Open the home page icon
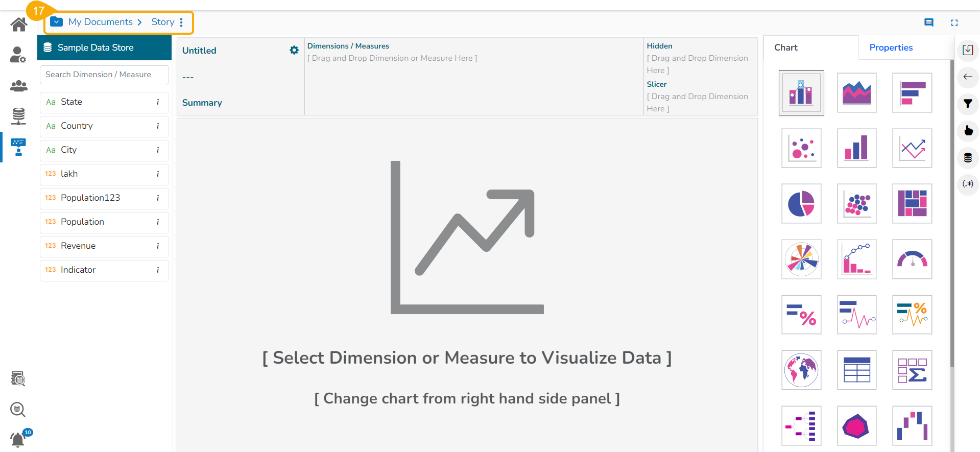980x452 pixels. 19,24
